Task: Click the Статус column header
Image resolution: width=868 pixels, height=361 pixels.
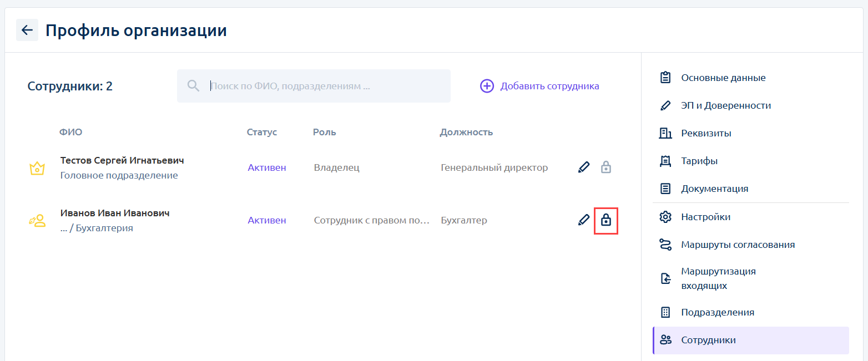Action: pos(262,132)
